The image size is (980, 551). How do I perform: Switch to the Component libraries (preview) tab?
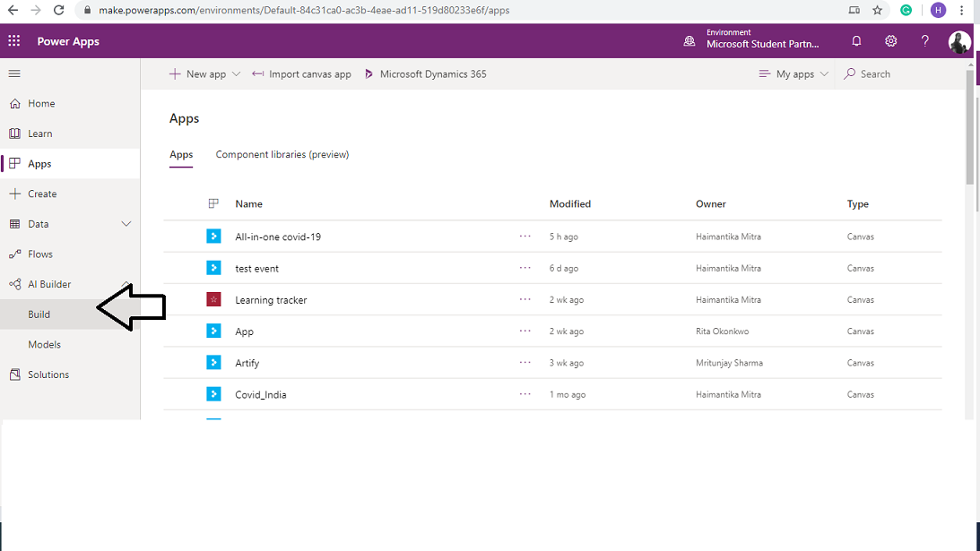pyautogui.click(x=282, y=154)
